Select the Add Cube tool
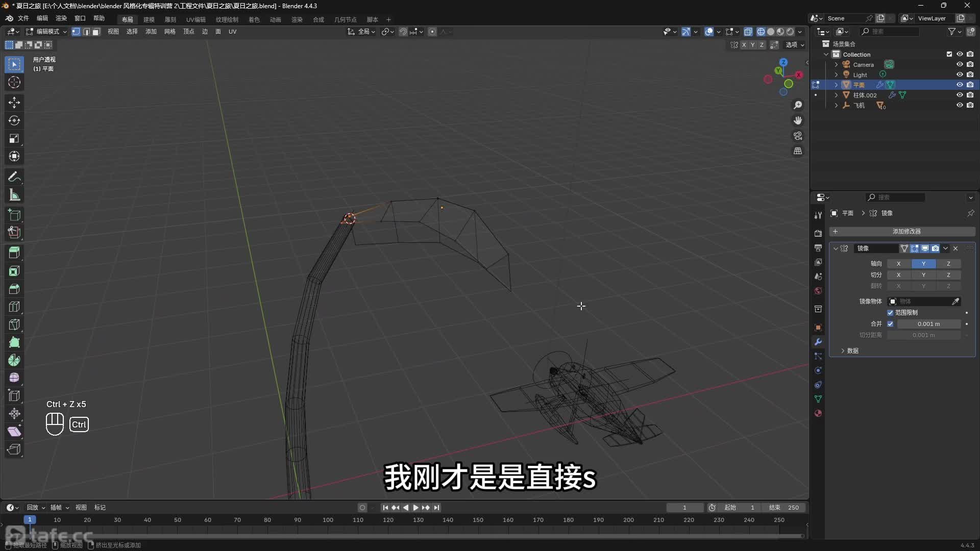 14,215
